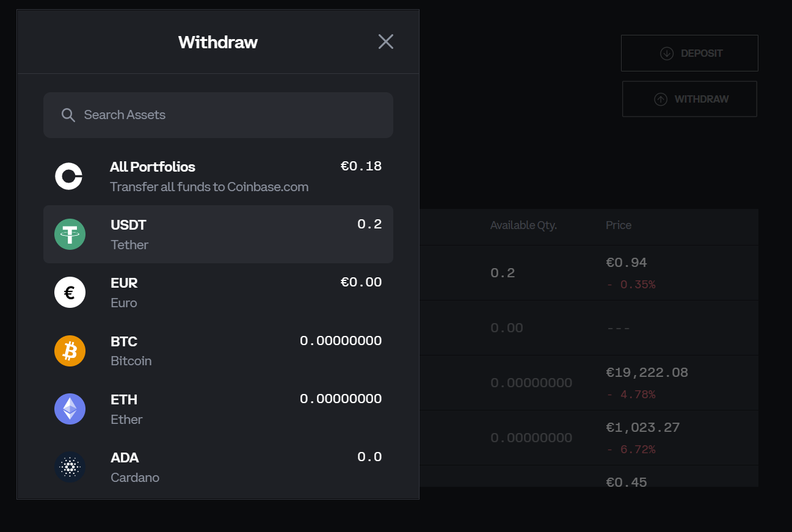Click the purple Ethereum icon
This screenshot has height=532, width=792.
[x=70, y=409]
